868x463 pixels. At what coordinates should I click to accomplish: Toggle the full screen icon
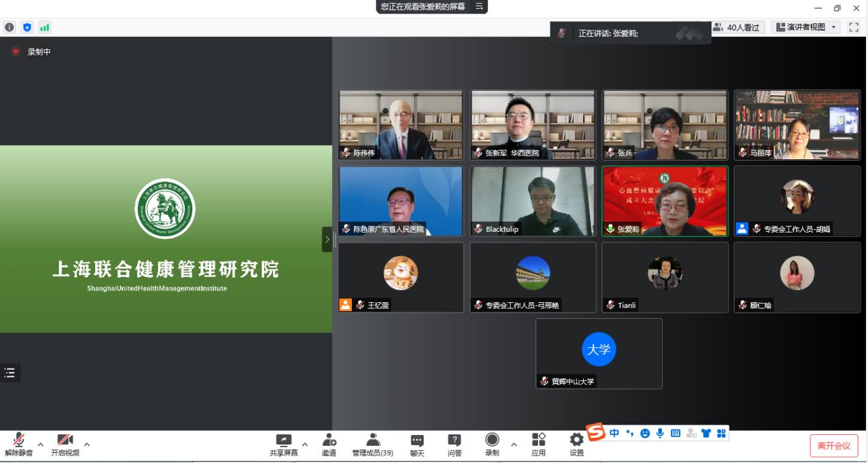854,27
